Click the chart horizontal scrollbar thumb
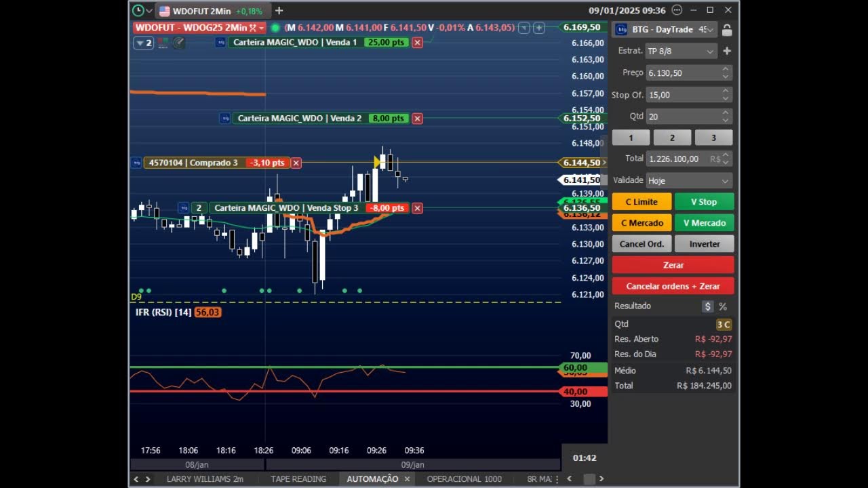This screenshot has width=868, height=488. point(589,479)
